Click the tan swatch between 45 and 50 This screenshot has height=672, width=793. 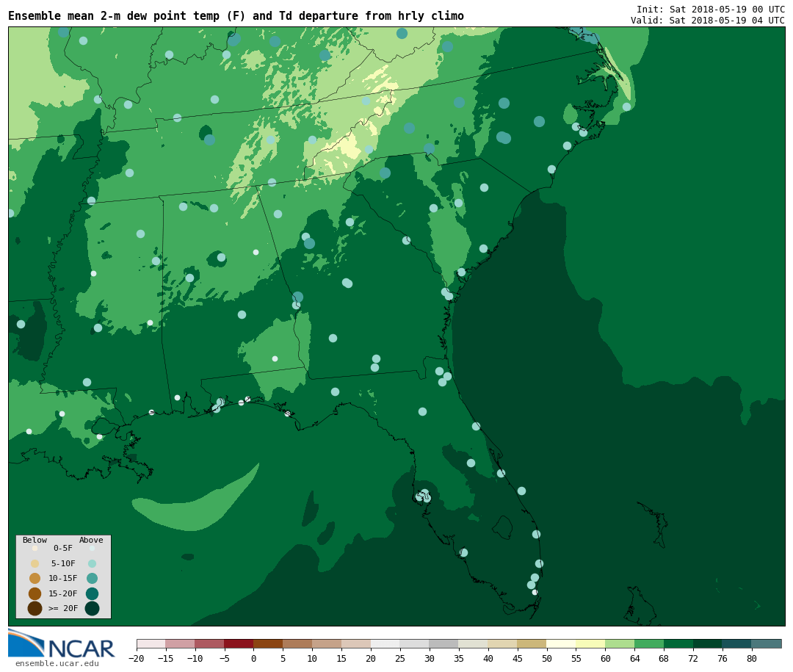[x=532, y=643]
